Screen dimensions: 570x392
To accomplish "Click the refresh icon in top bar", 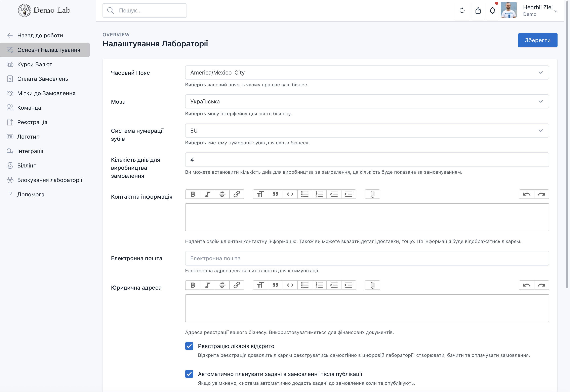I will (x=462, y=11).
